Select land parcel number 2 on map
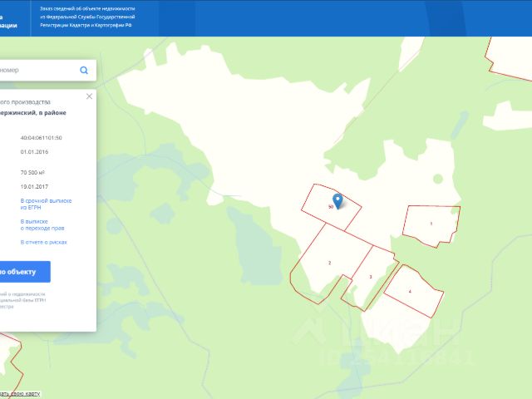The image size is (532, 399). (x=329, y=263)
